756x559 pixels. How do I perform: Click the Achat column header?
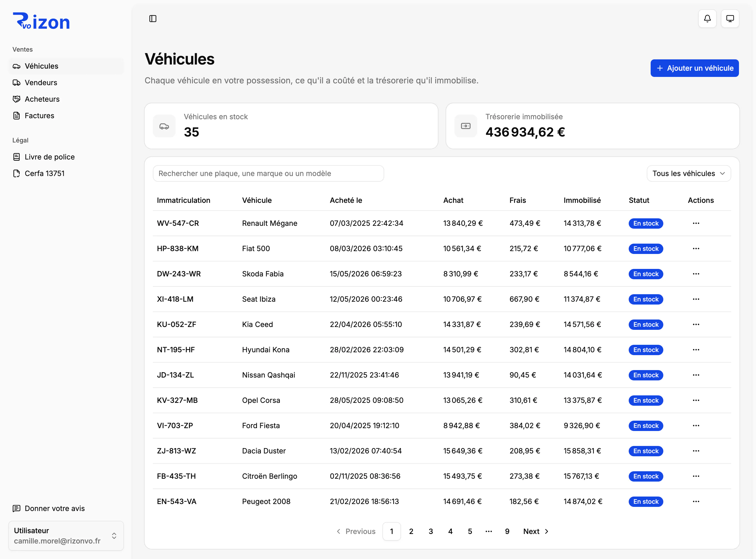(453, 200)
